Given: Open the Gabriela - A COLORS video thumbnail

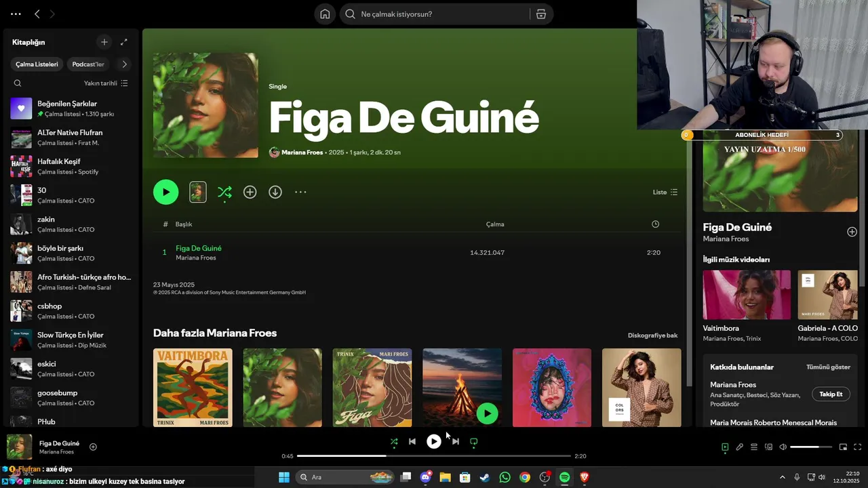Looking at the screenshot, I should coord(828,295).
